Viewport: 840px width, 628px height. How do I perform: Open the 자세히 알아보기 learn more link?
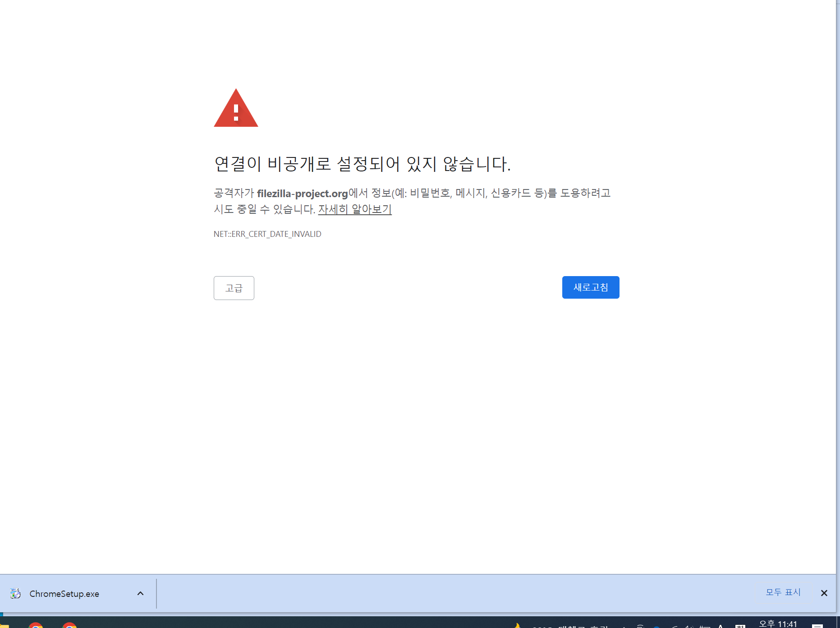click(355, 209)
